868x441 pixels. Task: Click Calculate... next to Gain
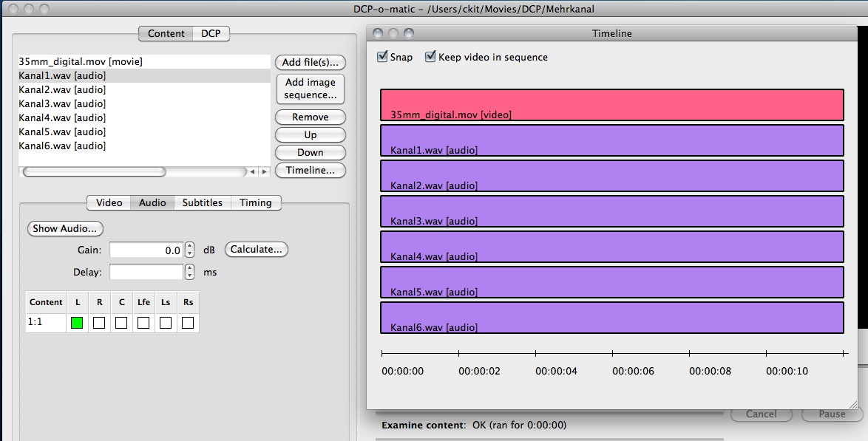coord(256,250)
